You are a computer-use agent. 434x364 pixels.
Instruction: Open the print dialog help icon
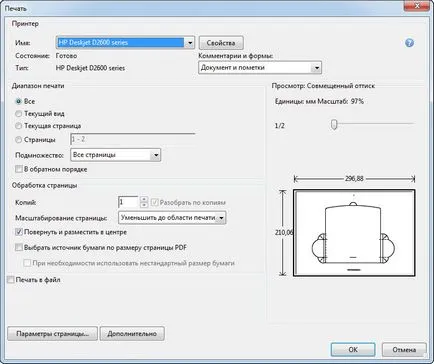[409, 43]
